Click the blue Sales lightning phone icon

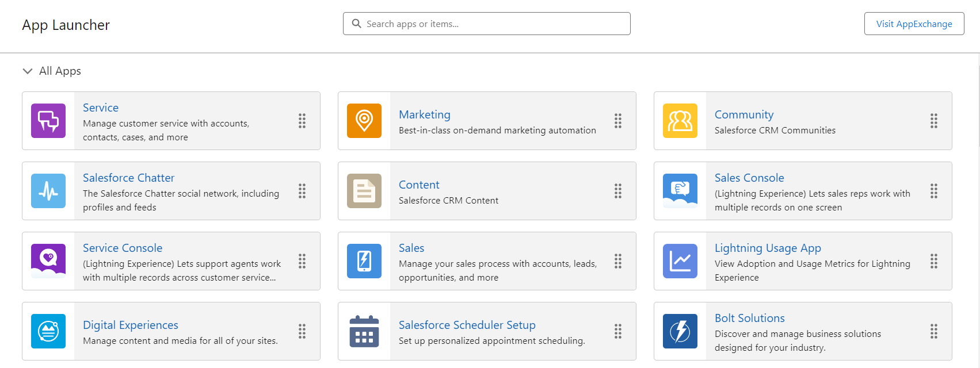click(364, 261)
